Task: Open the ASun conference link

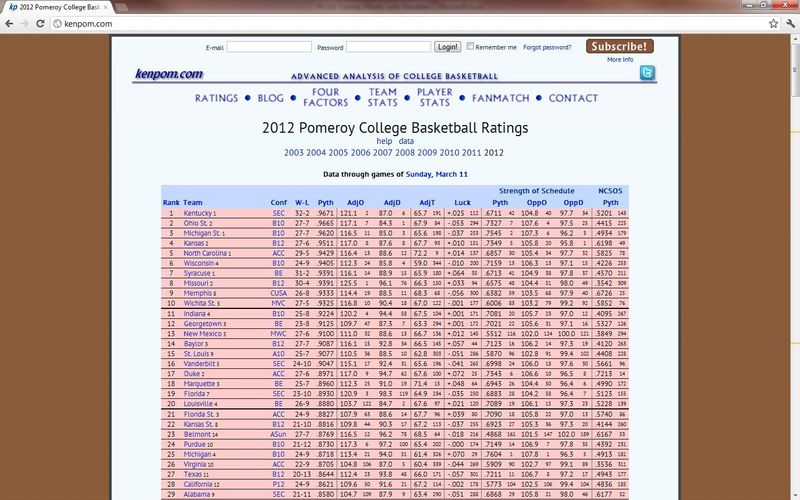Action: coord(279,434)
